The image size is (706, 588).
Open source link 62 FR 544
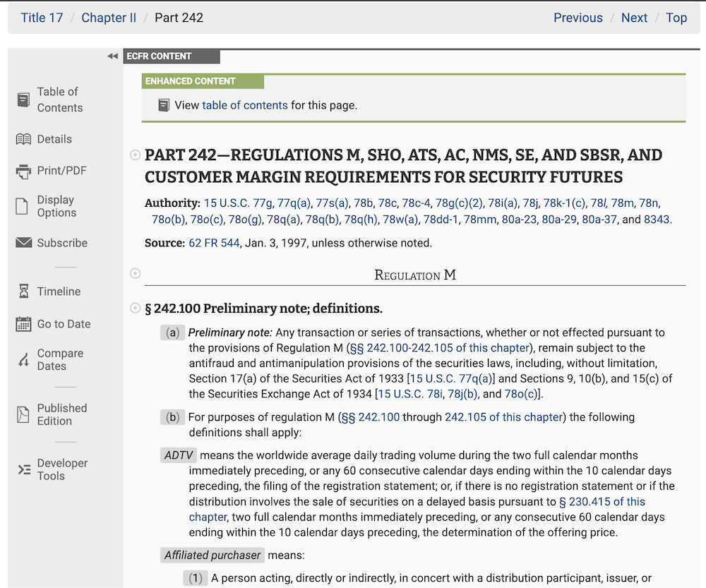coord(214,243)
